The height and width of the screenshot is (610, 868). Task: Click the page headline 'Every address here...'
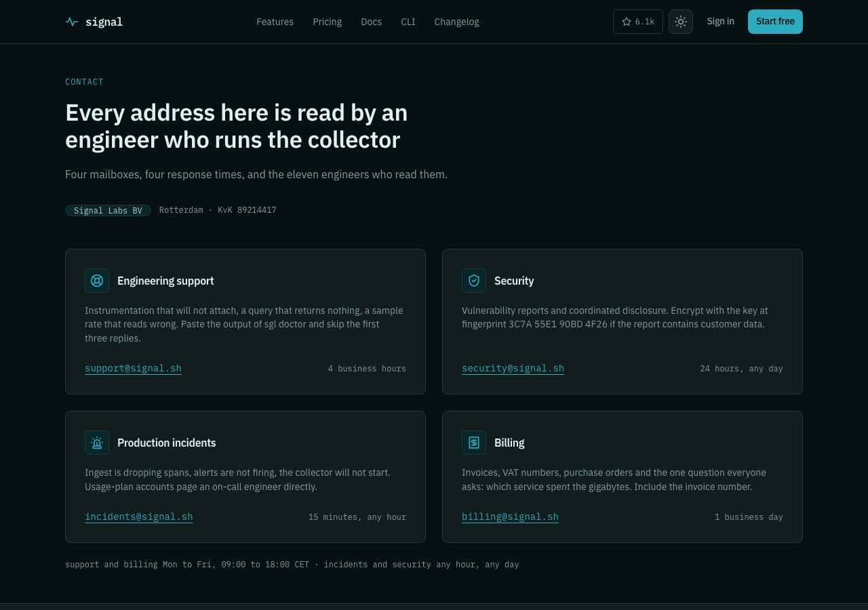tap(237, 126)
